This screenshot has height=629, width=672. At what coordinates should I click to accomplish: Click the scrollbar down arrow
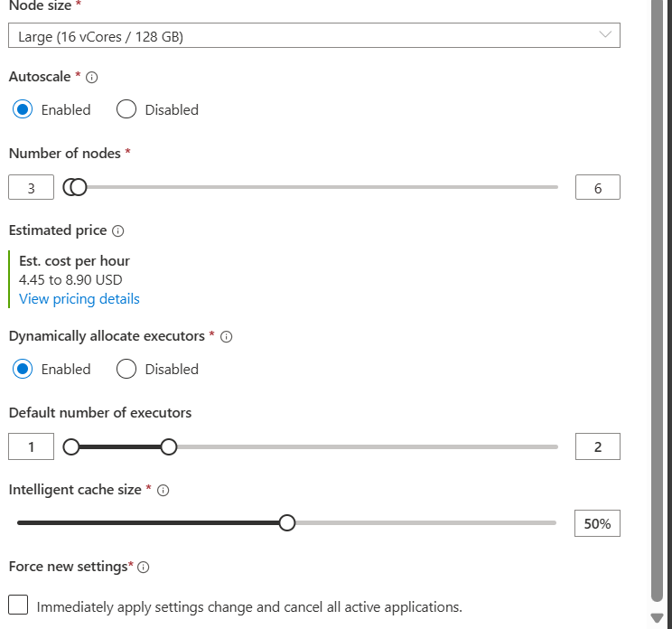pyautogui.click(x=658, y=618)
